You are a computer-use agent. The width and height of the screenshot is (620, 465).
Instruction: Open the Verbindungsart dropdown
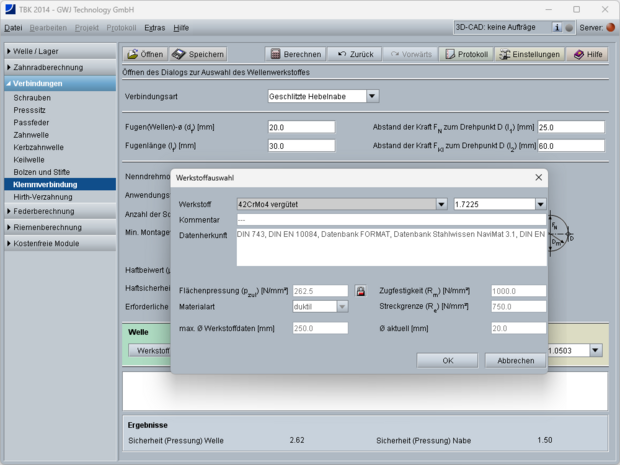coord(372,97)
